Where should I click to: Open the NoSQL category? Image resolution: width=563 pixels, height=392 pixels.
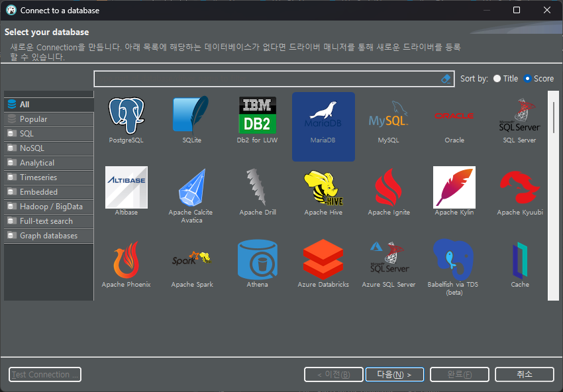tap(49, 148)
